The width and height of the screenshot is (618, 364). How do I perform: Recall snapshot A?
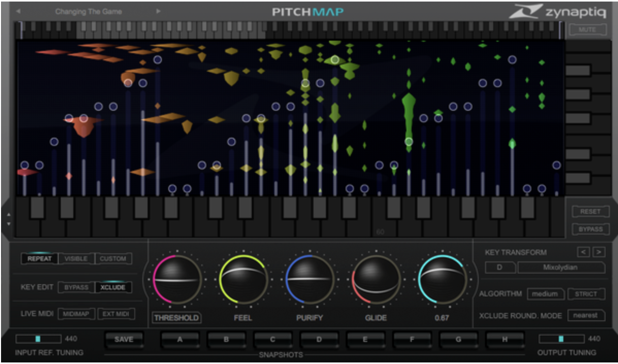[x=180, y=339]
